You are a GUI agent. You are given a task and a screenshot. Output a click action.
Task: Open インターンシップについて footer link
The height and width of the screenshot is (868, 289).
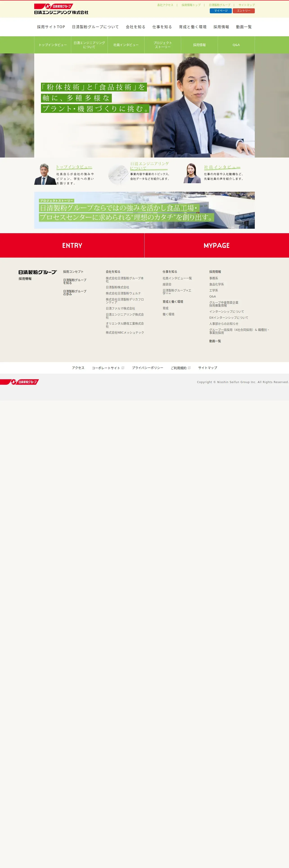pos(227,312)
